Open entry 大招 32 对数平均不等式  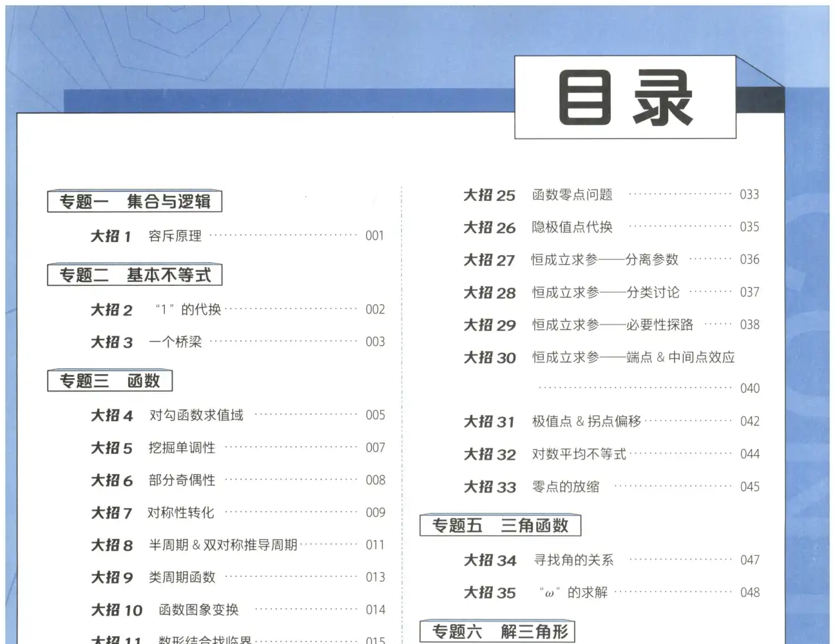(611, 455)
